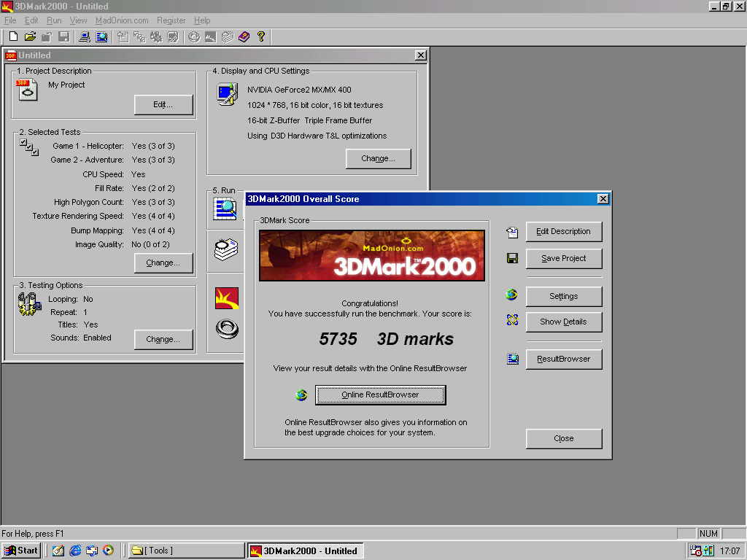This screenshot has height=560, width=747.
Task: Open the Run menu
Action: click(54, 20)
